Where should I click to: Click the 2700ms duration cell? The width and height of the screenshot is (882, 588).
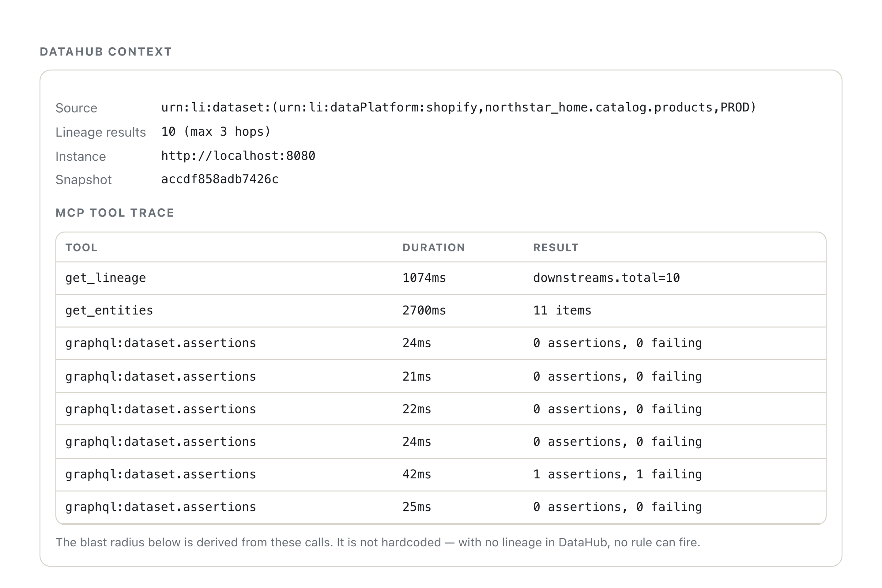(424, 311)
